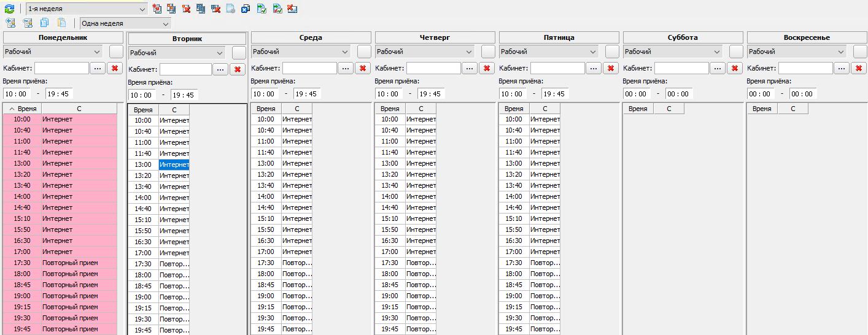Screen dimensions: 868x335
Task: Click the Thursday 'Кабинет' input field
Action: tap(433, 68)
